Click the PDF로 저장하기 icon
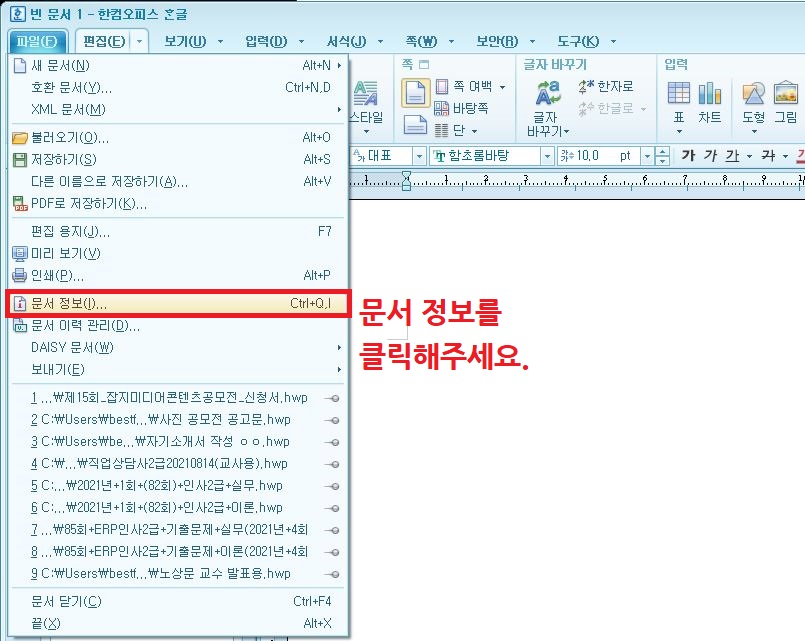This screenshot has width=805, height=641. (x=20, y=204)
